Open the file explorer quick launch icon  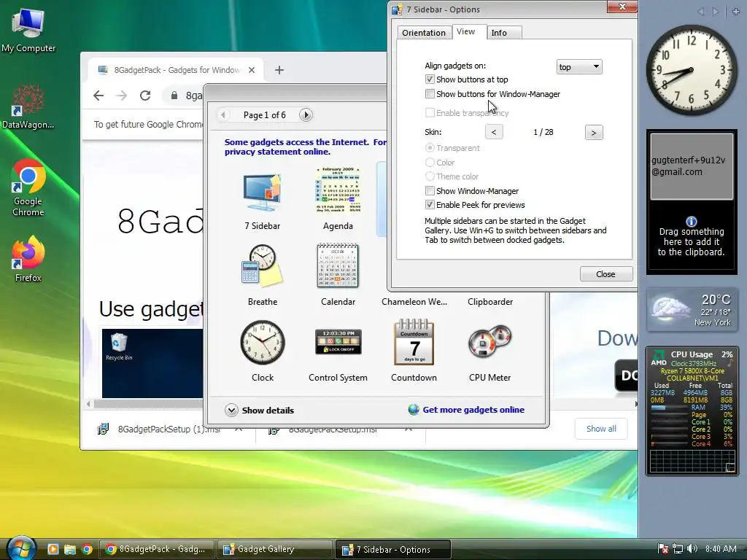(70, 549)
